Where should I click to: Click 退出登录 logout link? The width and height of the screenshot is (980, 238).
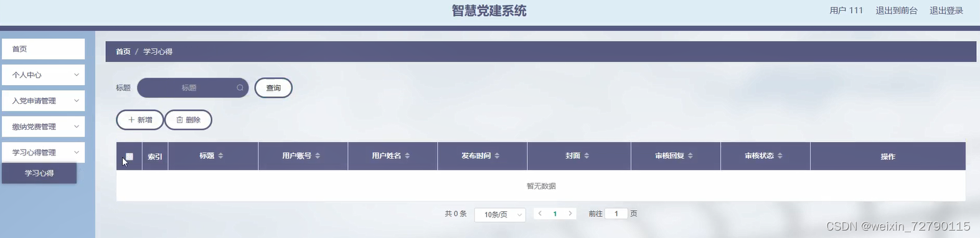[946, 11]
